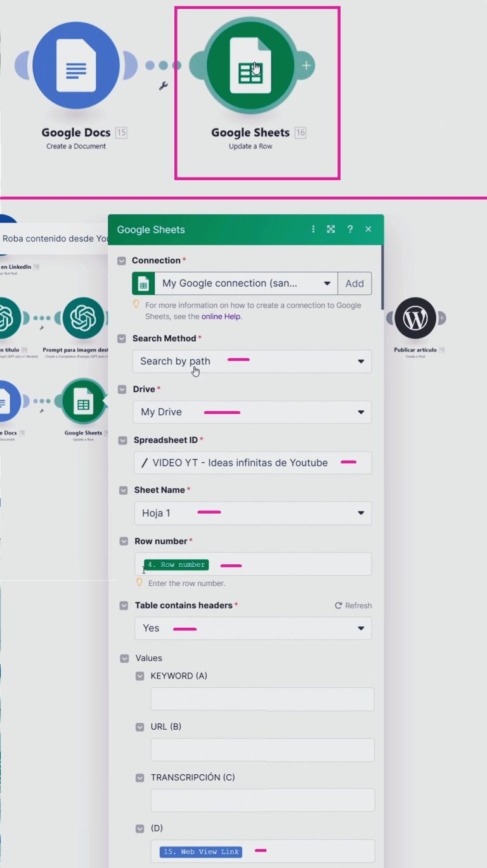Screen dimensions: 487x868
Task: Click the help question mark in panel header
Action: pos(349,230)
